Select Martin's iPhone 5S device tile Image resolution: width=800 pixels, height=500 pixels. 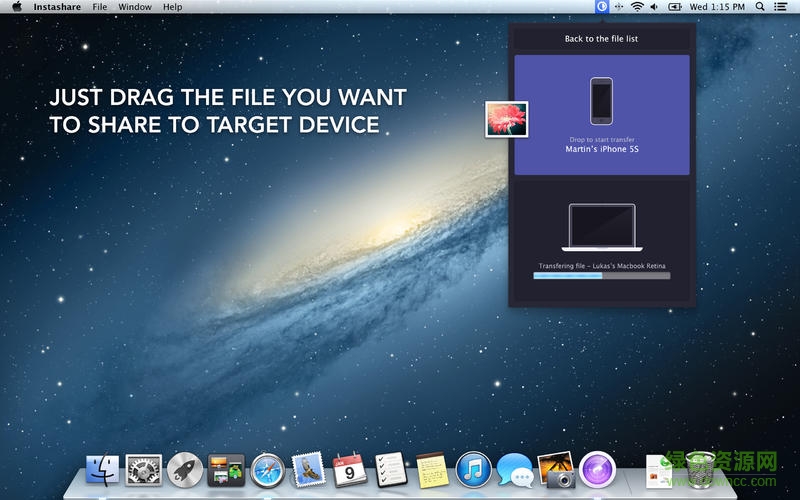coord(601,115)
